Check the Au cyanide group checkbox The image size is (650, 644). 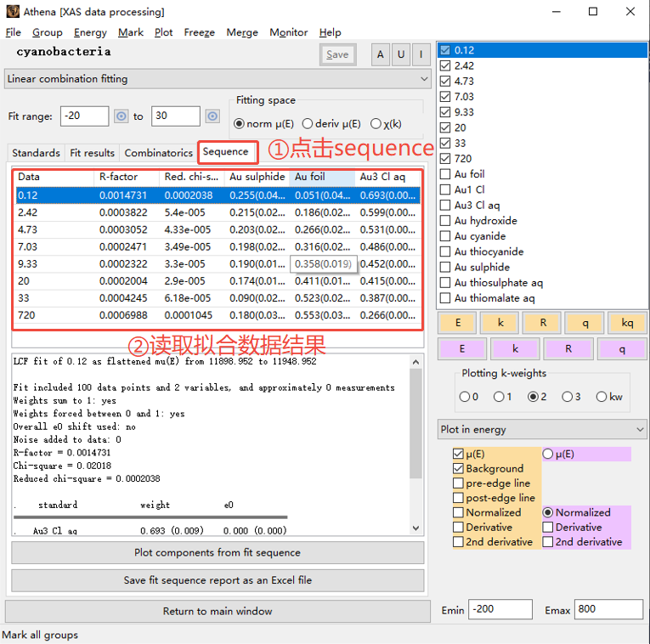point(445,236)
